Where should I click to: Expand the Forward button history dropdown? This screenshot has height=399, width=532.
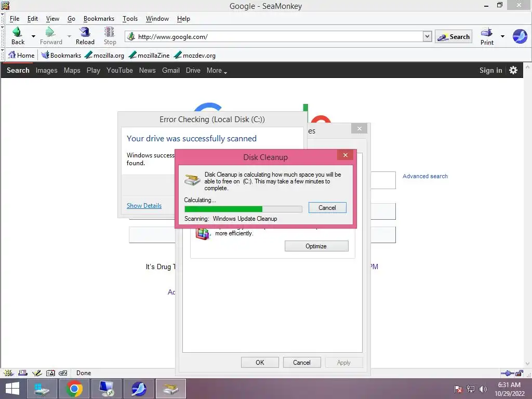point(69,36)
